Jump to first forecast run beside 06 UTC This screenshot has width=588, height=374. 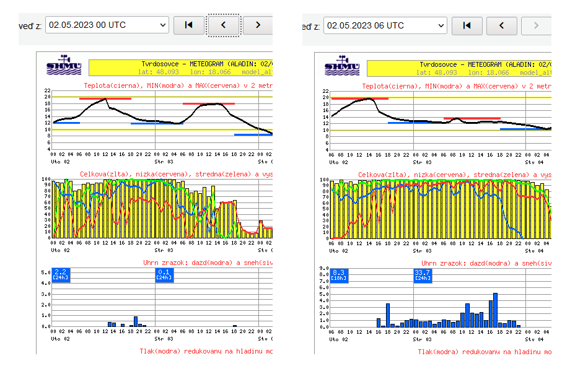pos(467,25)
